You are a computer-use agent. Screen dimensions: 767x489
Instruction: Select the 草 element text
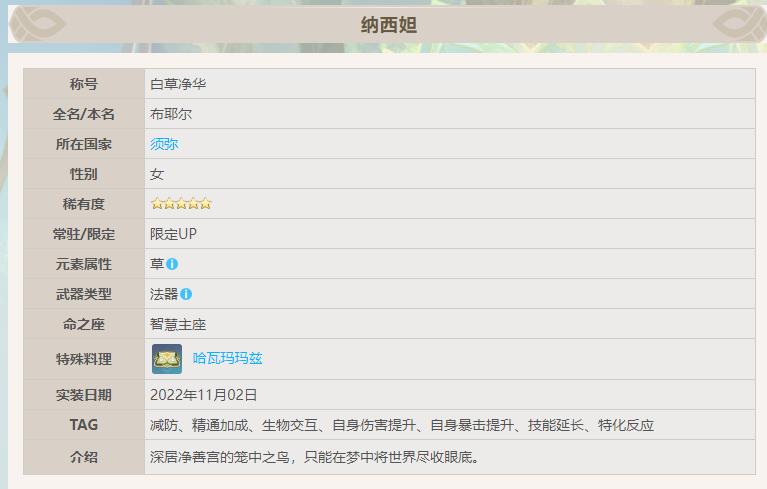(157, 264)
